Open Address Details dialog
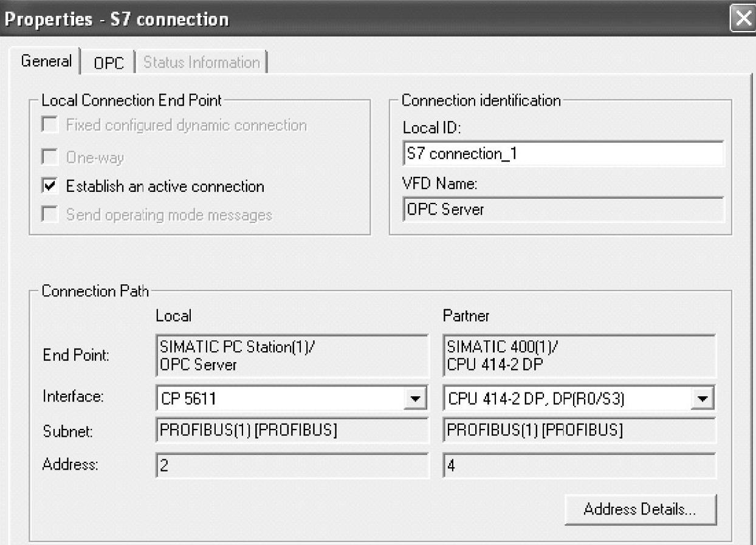The image size is (756, 545). point(640,509)
